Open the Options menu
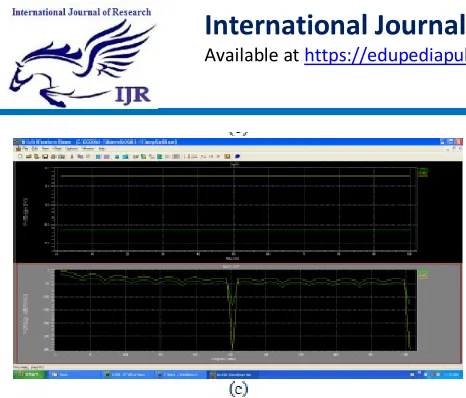Screen dimensions: 466x398 tap(71, 148)
